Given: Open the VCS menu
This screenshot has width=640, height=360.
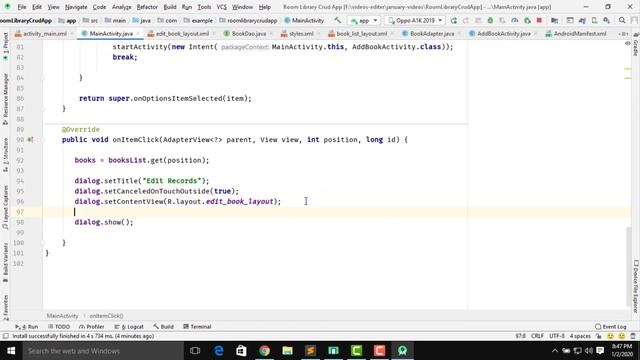Looking at the screenshot, I should (221, 7).
